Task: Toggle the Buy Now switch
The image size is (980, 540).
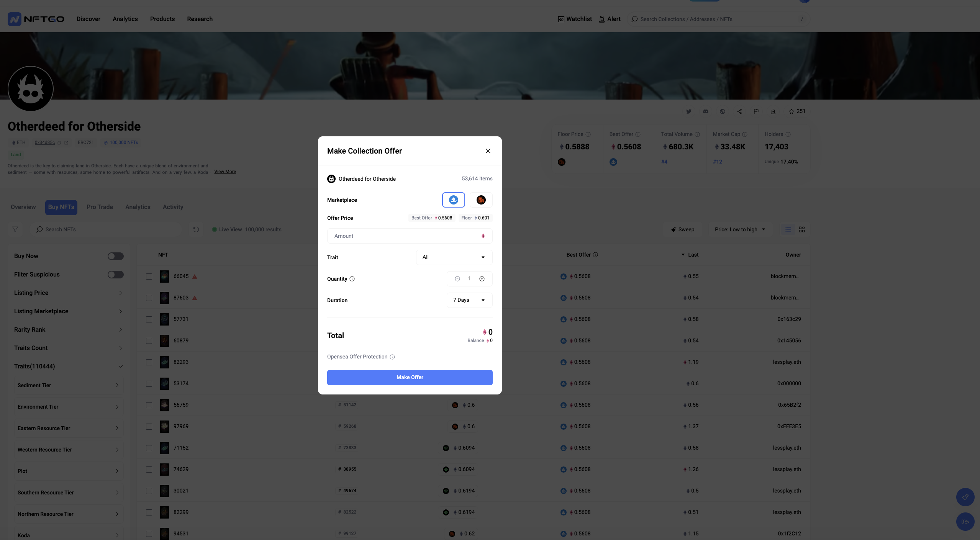Action: point(115,256)
